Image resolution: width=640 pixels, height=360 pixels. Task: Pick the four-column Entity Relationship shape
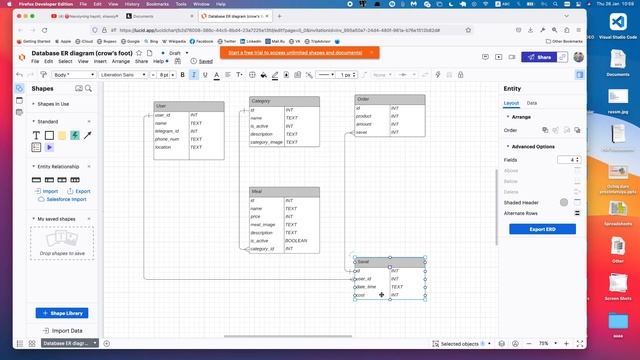click(75, 180)
